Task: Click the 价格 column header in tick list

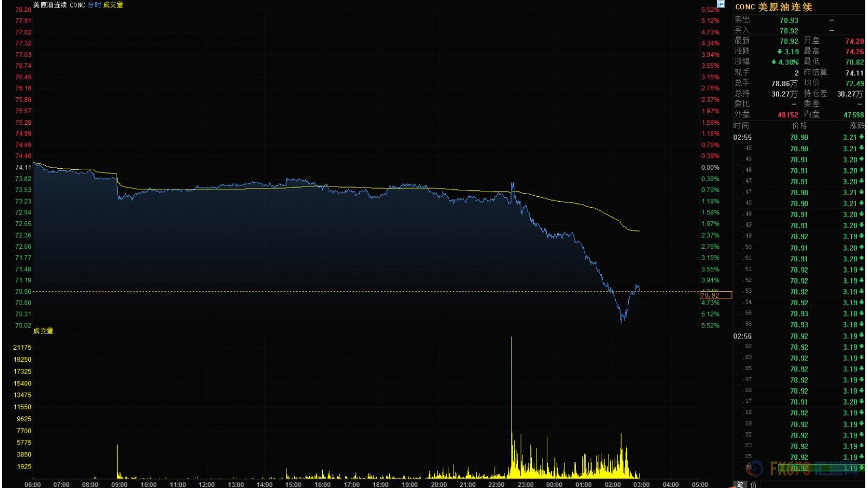Action: pos(800,125)
